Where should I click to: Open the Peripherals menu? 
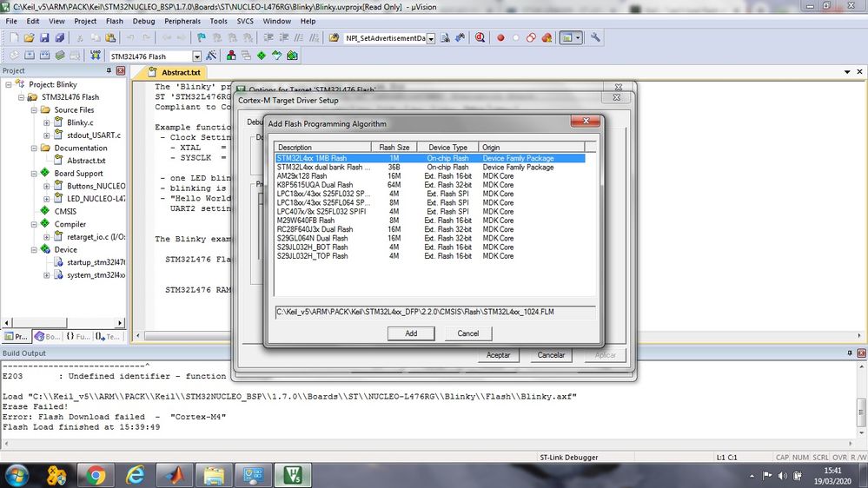182,21
